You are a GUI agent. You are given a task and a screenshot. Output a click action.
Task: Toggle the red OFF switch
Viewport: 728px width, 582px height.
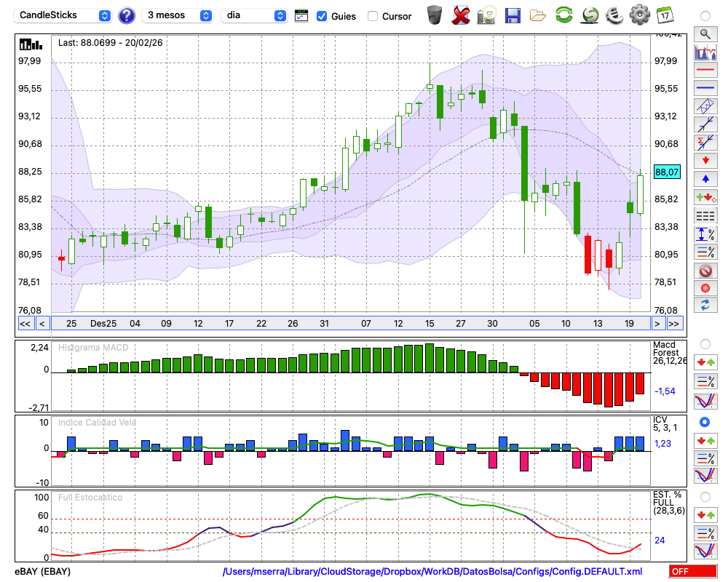click(693, 571)
